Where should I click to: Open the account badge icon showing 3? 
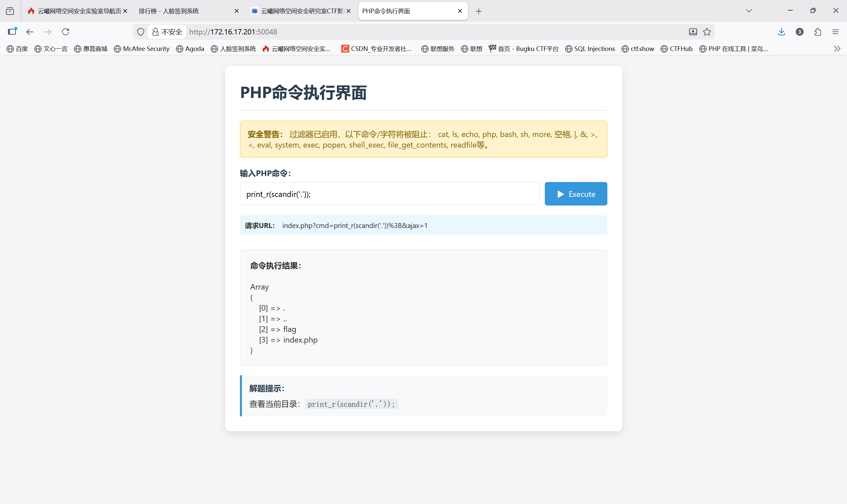tap(799, 32)
